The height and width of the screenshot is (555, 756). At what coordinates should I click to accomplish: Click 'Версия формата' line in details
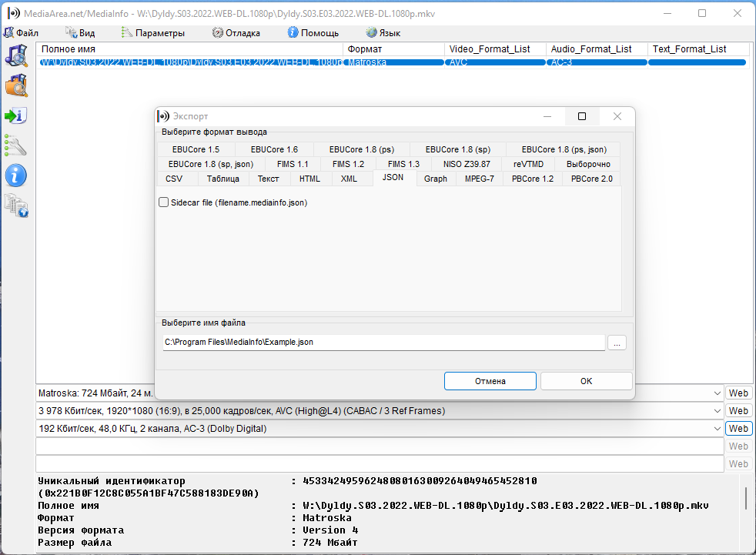(198, 530)
